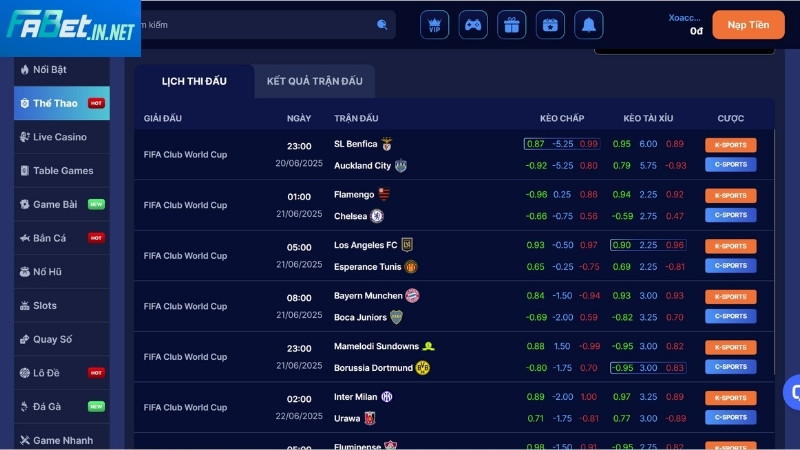
Task: Open the live chat bubble icon
Action: pyautogui.click(x=792, y=392)
